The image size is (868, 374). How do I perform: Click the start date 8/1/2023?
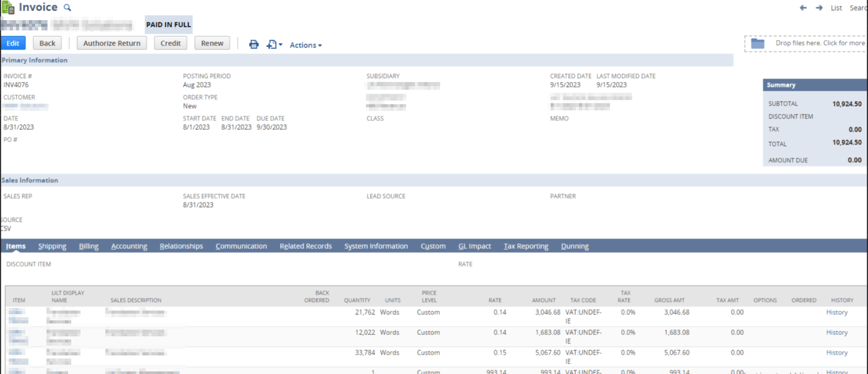click(196, 127)
